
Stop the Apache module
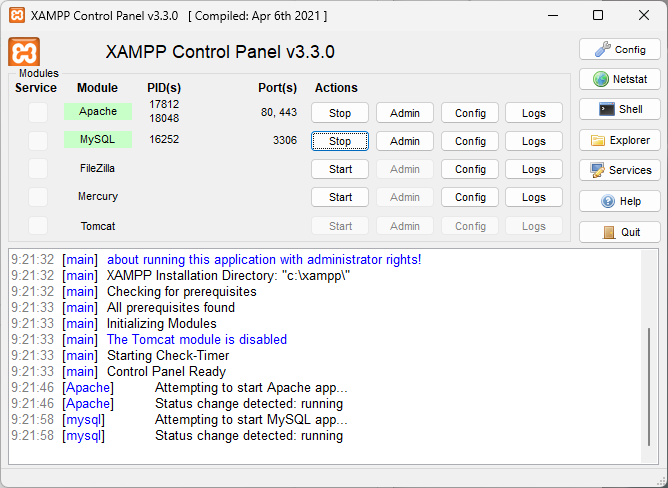pos(340,113)
